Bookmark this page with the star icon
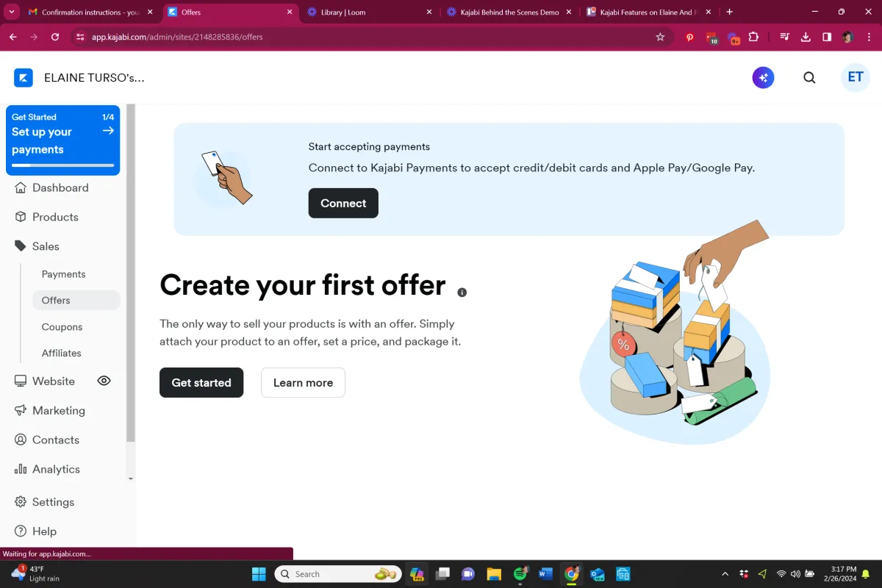This screenshot has height=588, width=882. [660, 37]
